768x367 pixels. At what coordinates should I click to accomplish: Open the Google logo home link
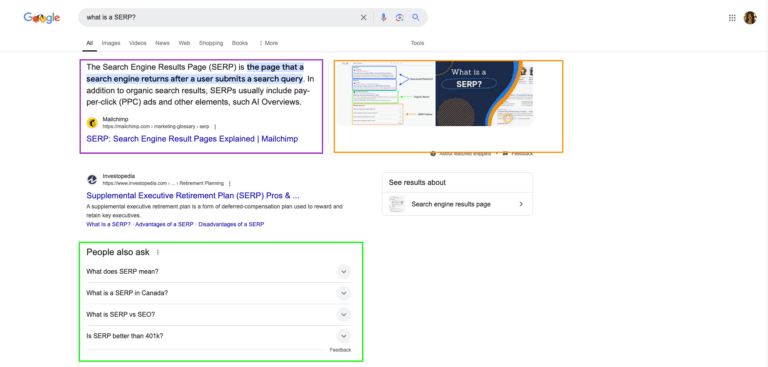[x=42, y=18]
